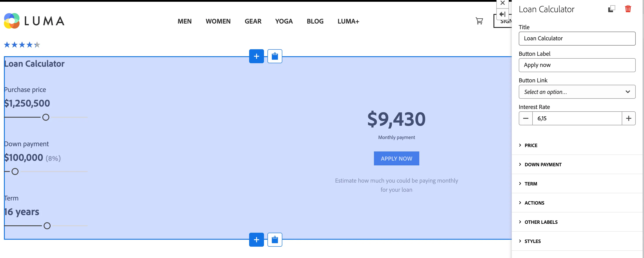Click the Interest Rate value field
Screen dimensions: 644x258
[577, 118]
